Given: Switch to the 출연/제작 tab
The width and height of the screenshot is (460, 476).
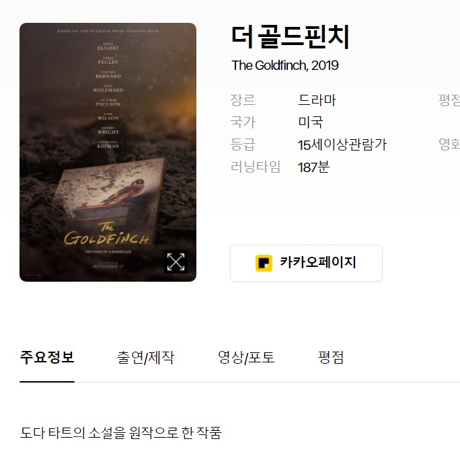Looking at the screenshot, I should coord(146,357).
